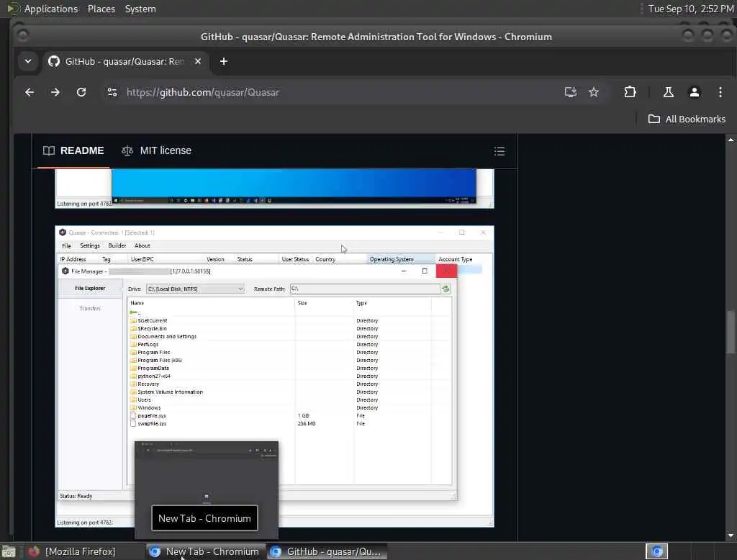This screenshot has width=737, height=560.
Task: Switch to the MIT license tab
Action: [156, 151]
